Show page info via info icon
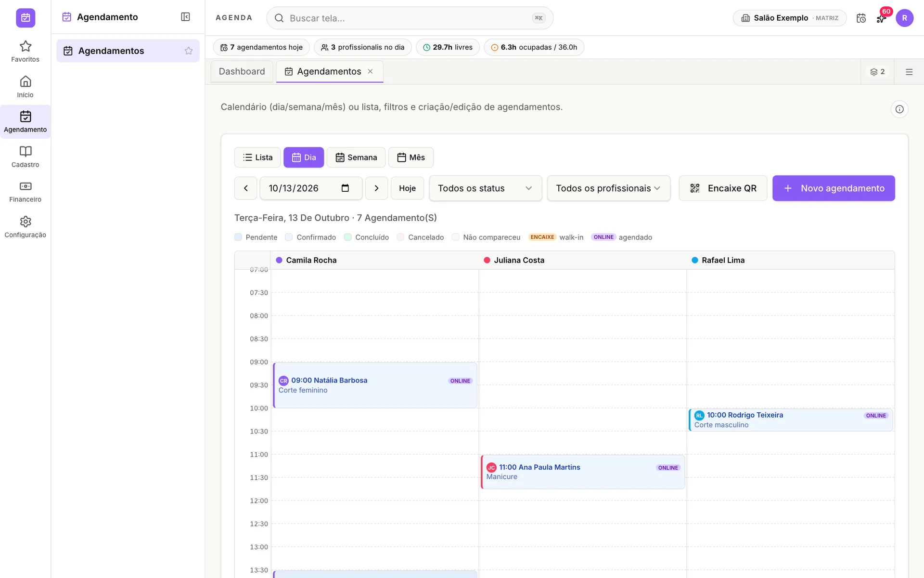This screenshot has height=578, width=924. [899, 109]
